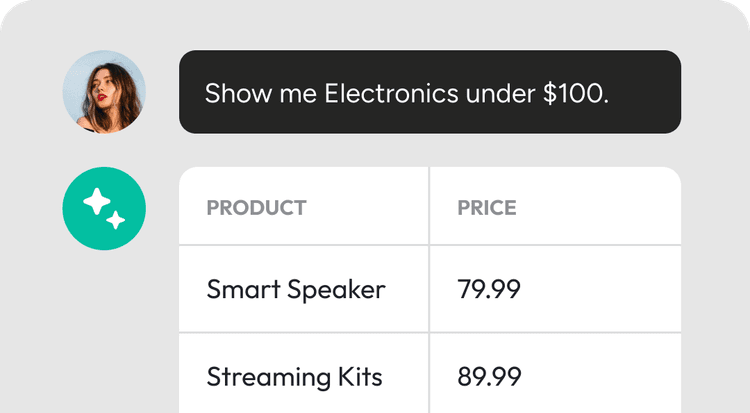This screenshot has height=413, width=750.
Task: Click the '$100.' amount in the user message
Action: (x=576, y=93)
